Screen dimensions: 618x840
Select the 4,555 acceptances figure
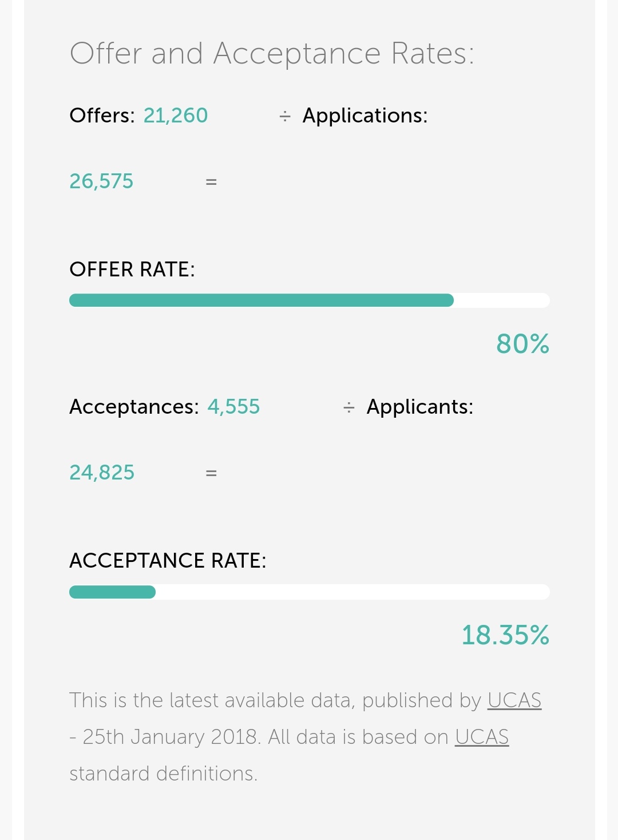233,407
